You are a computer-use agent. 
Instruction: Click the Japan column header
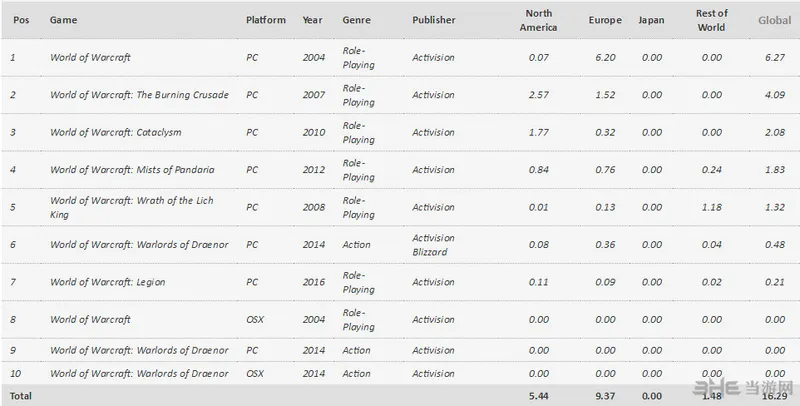pyautogui.click(x=651, y=20)
